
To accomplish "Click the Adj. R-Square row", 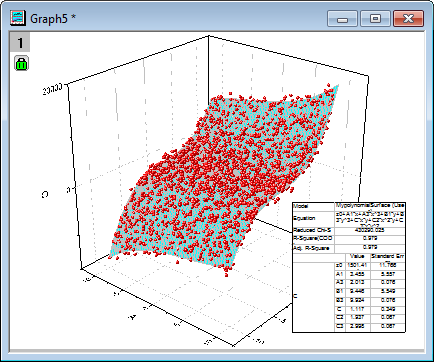I will pyautogui.click(x=349, y=248).
